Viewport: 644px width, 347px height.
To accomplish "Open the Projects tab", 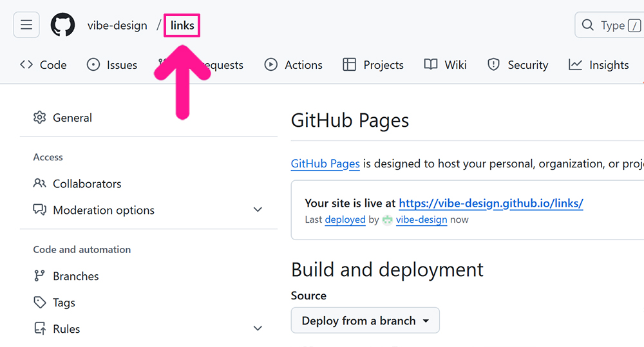I will (374, 65).
